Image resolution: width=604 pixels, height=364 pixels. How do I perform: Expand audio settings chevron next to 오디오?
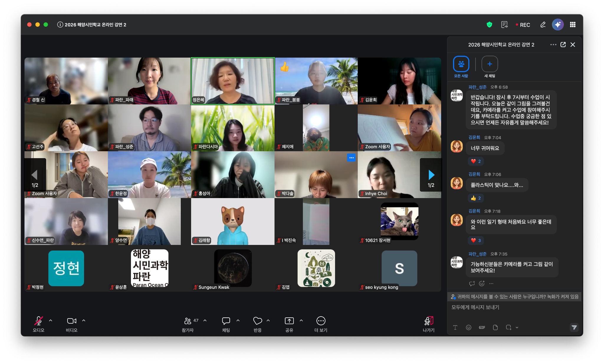tap(51, 320)
